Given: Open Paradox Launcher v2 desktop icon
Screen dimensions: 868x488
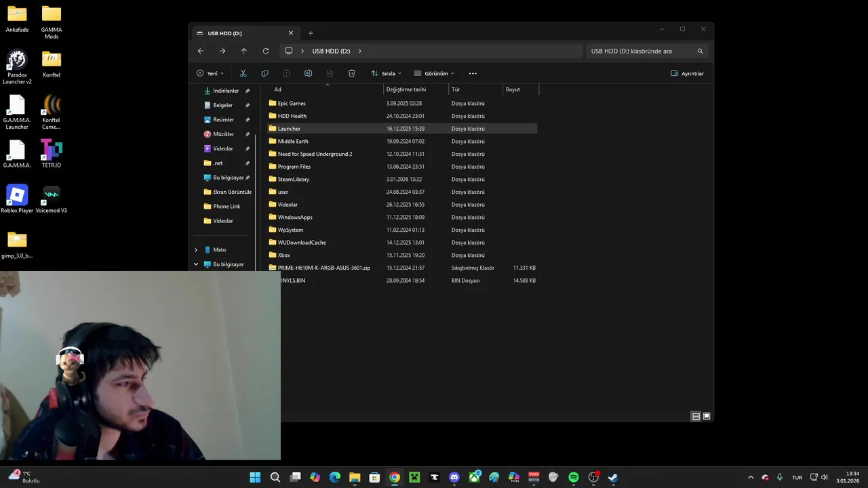Looking at the screenshot, I should 17,67.
